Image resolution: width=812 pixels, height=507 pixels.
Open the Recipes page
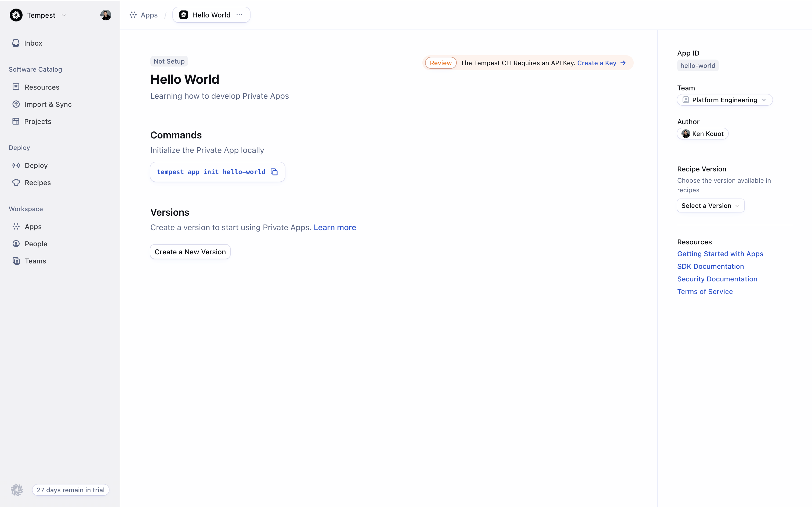coord(38,183)
